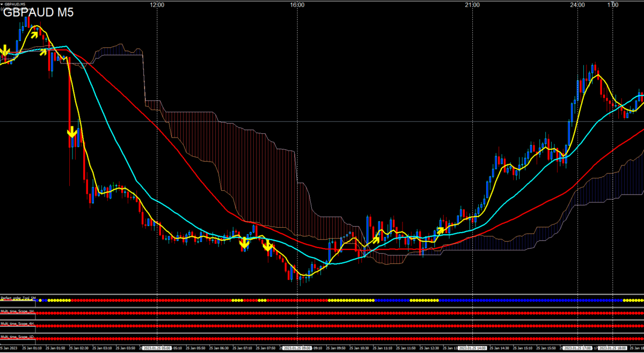Image resolution: width=644 pixels, height=353 pixels.
Task: Select the Multi_time_Scope_4H indicator label
Action: tap(17, 323)
